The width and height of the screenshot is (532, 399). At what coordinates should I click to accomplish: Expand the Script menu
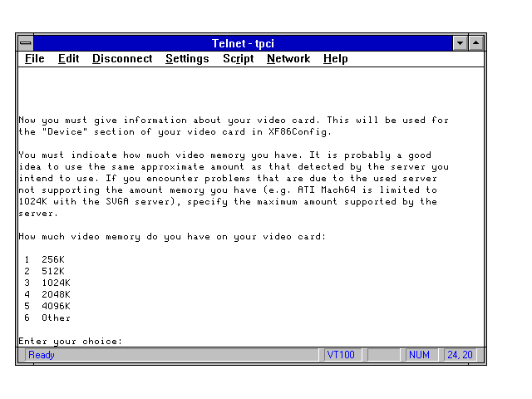point(238,59)
